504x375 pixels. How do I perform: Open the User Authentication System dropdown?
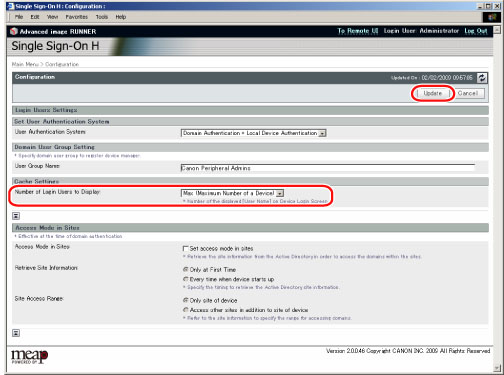point(253,133)
